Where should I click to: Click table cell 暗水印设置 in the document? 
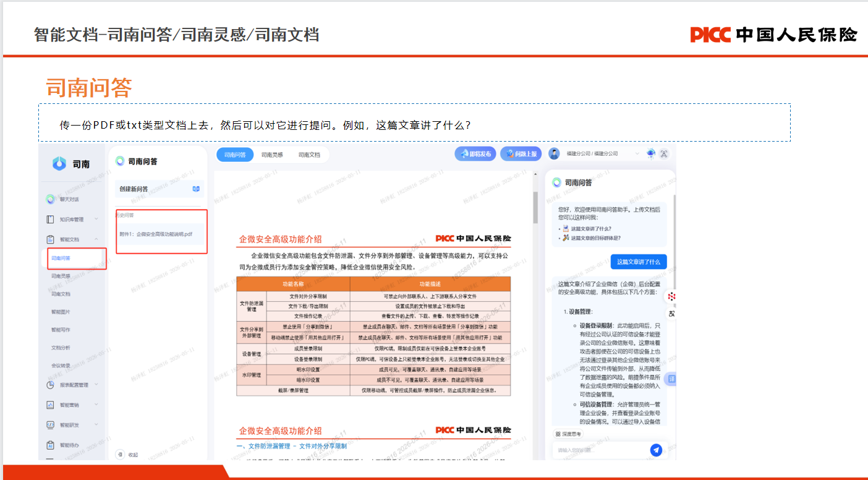pyautogui.click(x=307, y=380)
